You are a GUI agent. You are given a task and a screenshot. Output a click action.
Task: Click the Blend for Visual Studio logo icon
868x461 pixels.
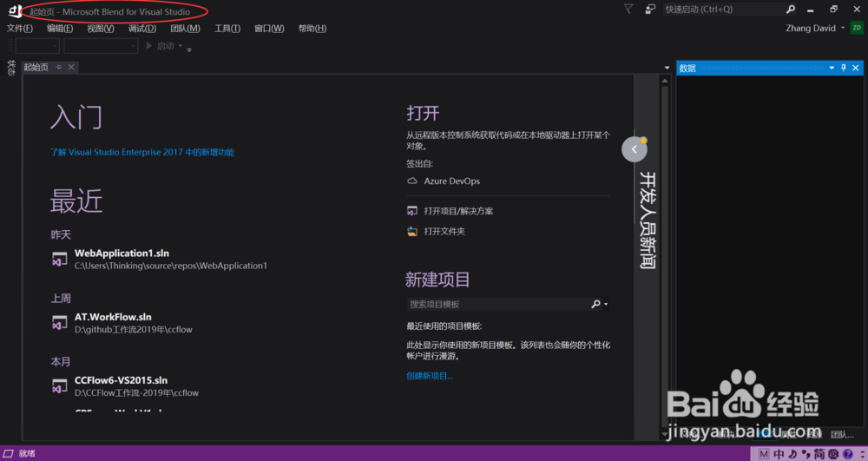click(15, 10)
